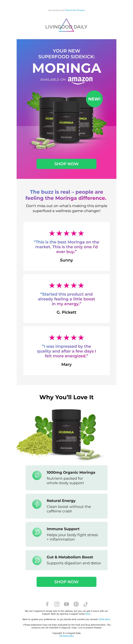Click the Amazon logo in banner

(80, 80)
